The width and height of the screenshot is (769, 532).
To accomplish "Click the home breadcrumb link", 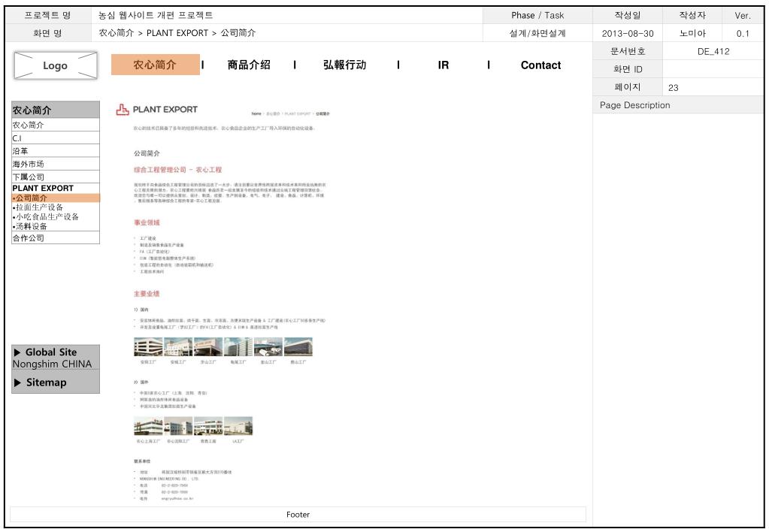I will tap(256, 113).
